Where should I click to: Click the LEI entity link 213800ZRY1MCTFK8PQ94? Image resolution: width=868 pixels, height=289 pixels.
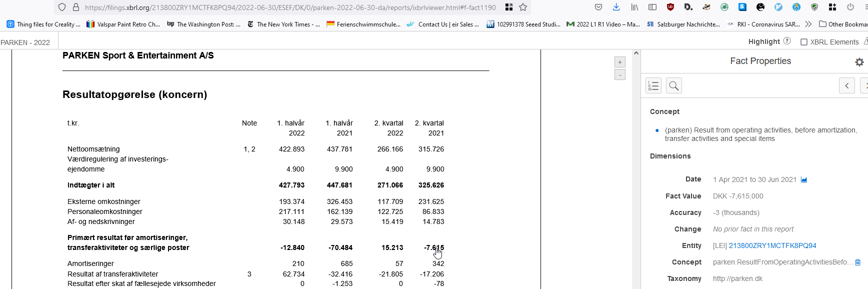[772, 245]
